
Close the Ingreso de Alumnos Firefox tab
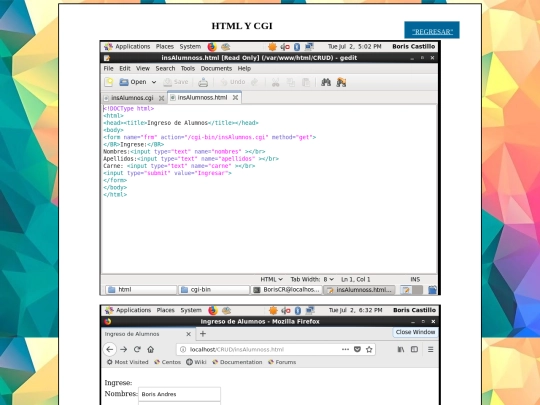188,334
